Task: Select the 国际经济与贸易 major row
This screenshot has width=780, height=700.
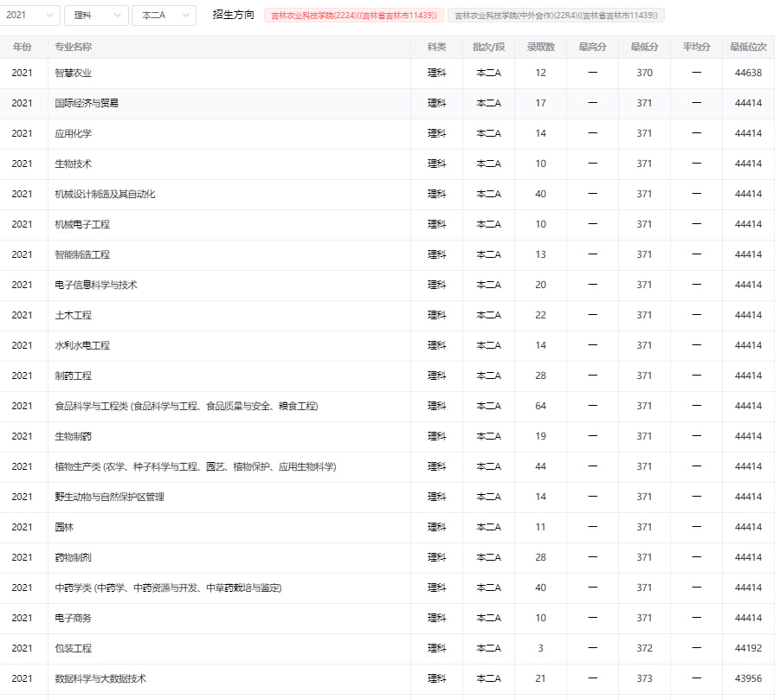Action: [x=387, y=104]
